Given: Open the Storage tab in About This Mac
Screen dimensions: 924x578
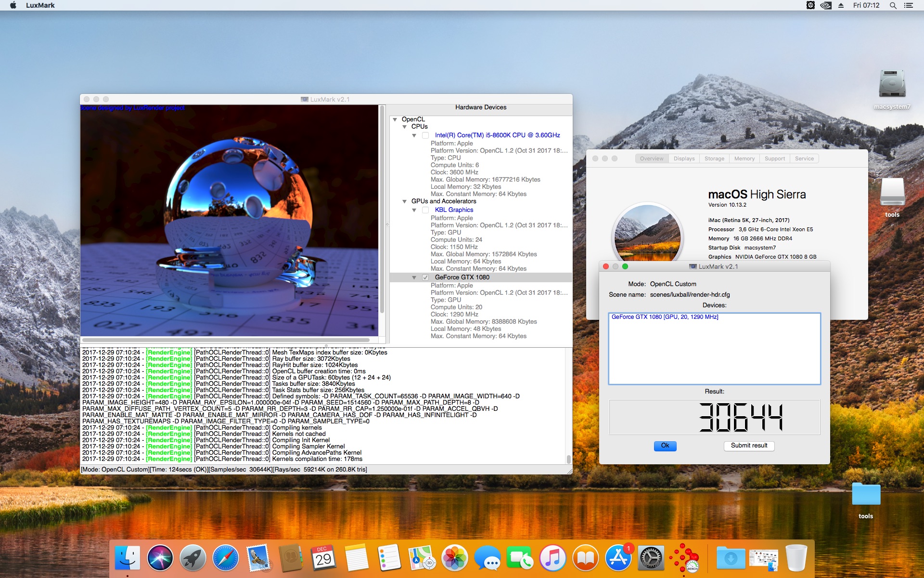Looking at the screenshot, I should point(714,158).
